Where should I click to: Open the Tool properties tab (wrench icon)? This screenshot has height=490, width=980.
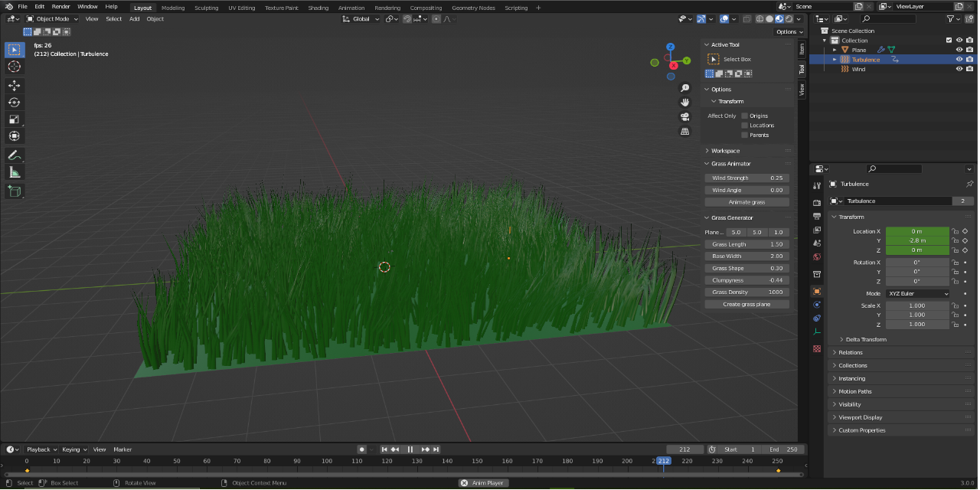pyautogui.click(x=817, y=185)
